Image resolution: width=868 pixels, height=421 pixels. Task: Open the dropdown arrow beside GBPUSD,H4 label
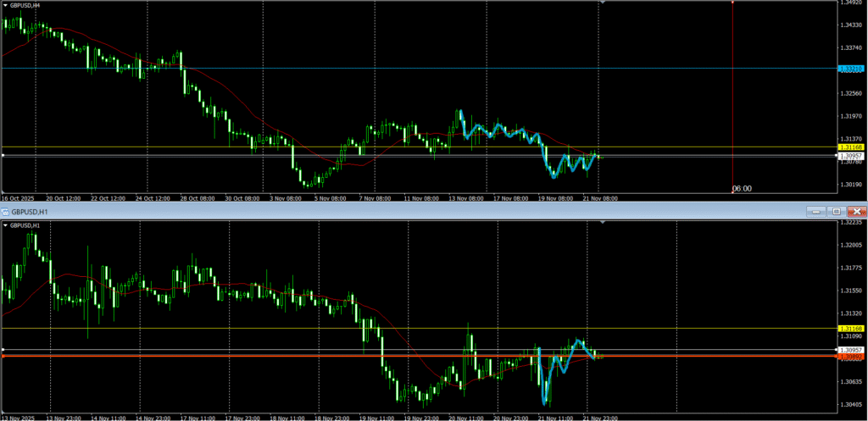pos(6,5)
